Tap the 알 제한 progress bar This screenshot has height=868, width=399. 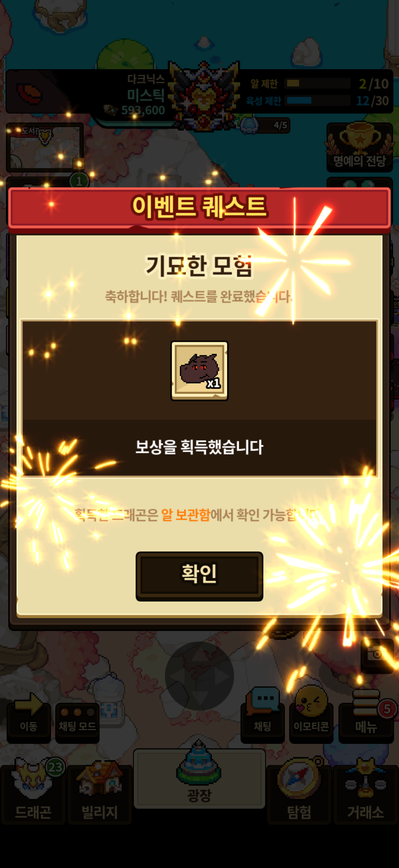point(318,83)
